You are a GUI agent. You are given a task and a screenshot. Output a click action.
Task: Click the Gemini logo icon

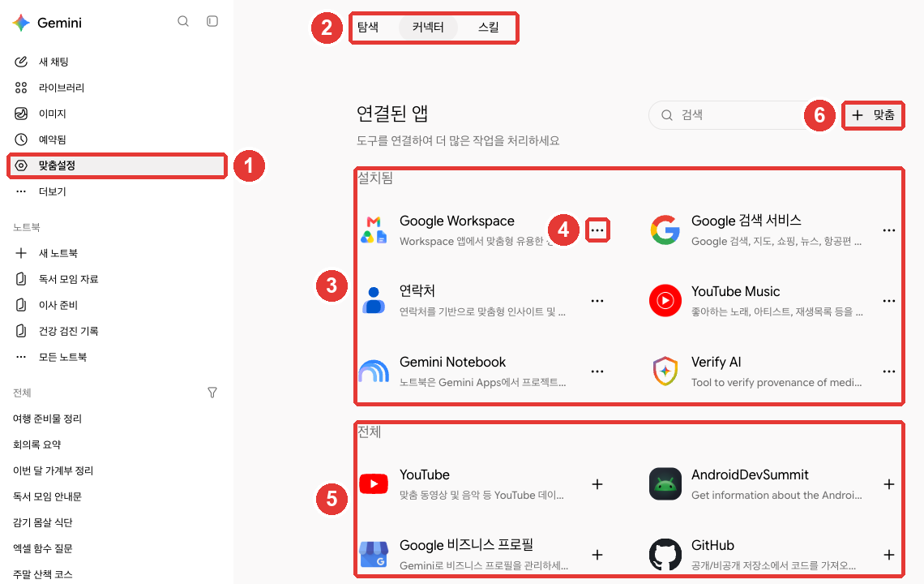click(21, 23)
